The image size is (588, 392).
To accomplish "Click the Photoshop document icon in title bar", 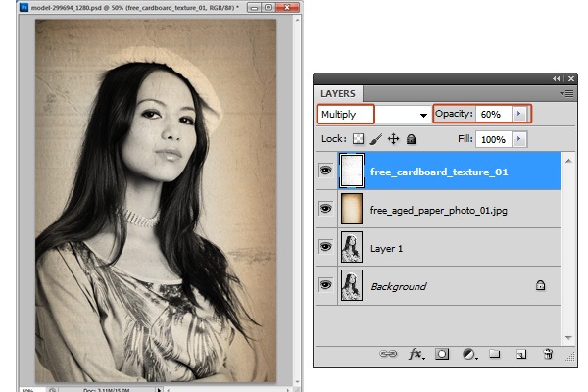I will tap(24, 7).
